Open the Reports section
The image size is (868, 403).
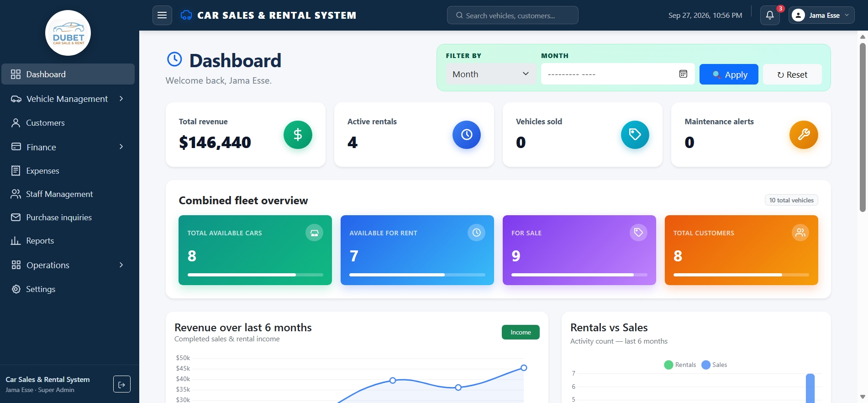(68, 241)
